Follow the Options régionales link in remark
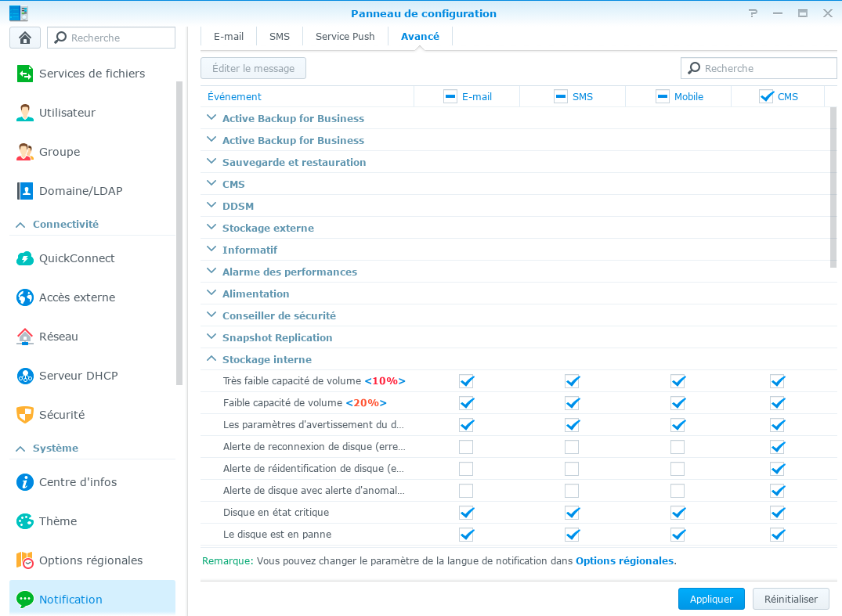The image size is (842, 616). [x=624, y=560]
